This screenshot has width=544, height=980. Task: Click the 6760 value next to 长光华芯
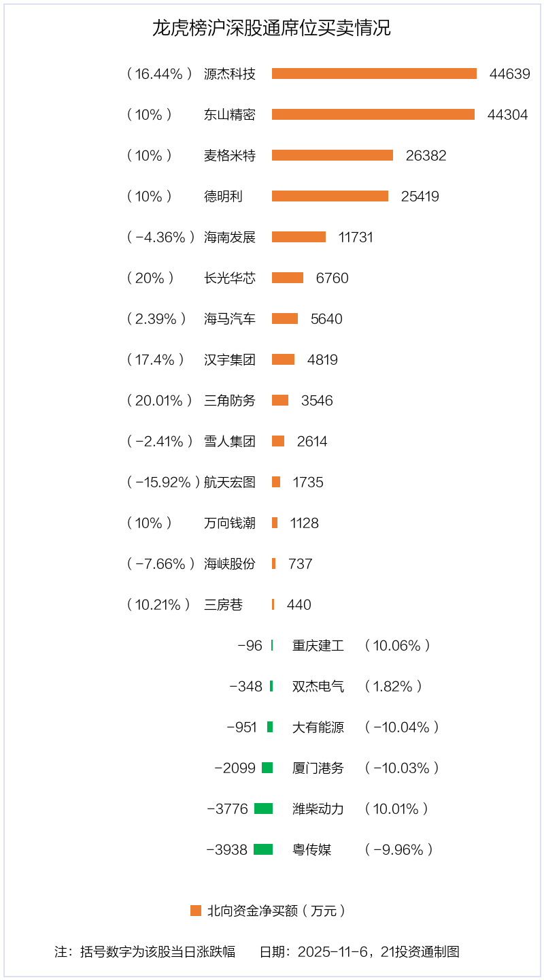tap(332, 278)
